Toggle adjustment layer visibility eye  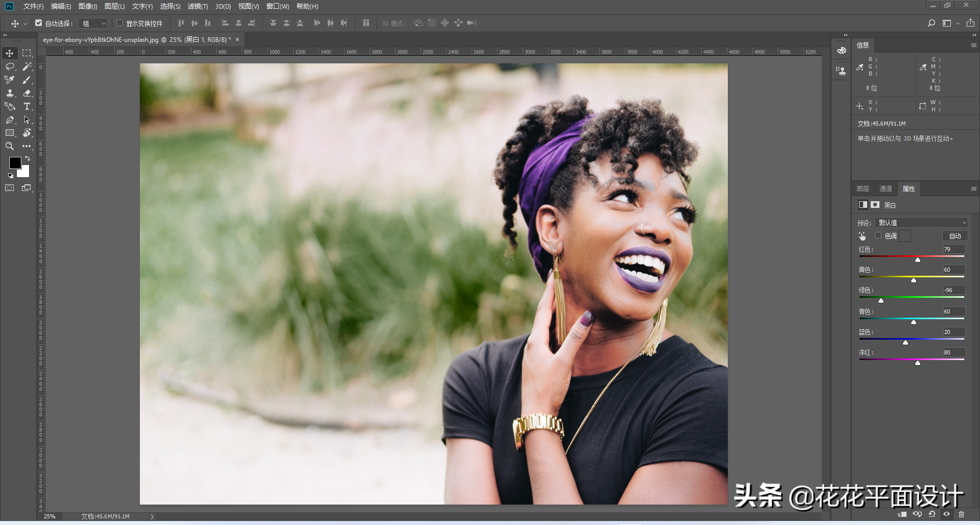(947, 514)
